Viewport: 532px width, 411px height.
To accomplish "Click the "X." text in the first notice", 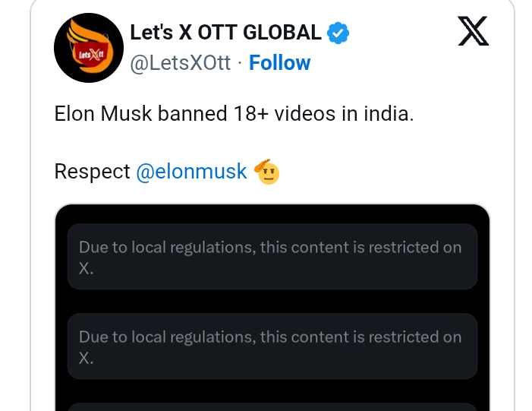I will pos(86,269).
